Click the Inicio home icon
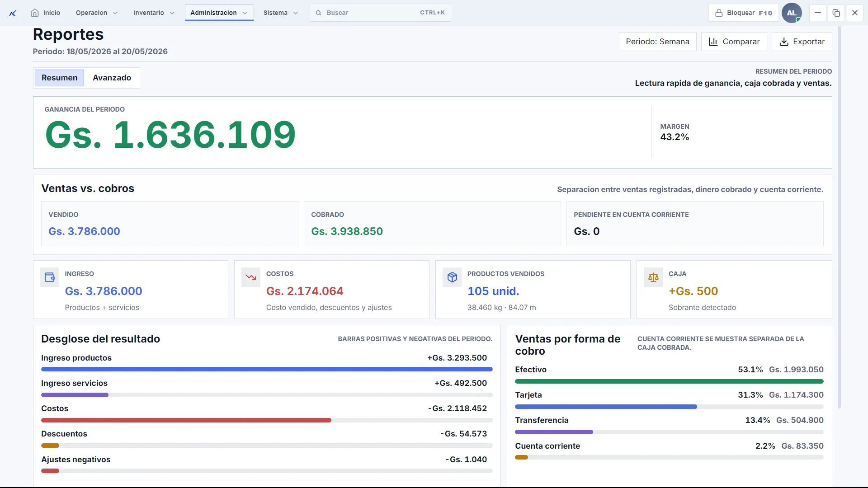Viewport: 868px width, 488px height. click(35, 13)
